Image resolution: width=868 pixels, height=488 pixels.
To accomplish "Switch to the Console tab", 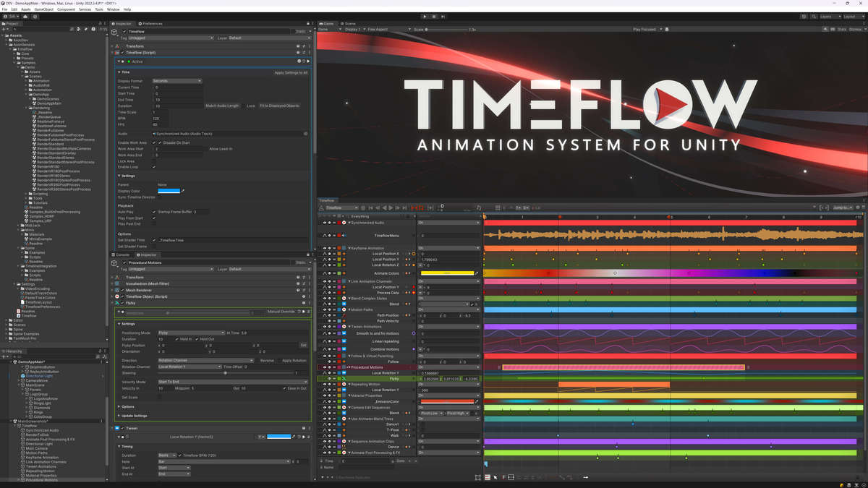I will (x=122, y=254).
